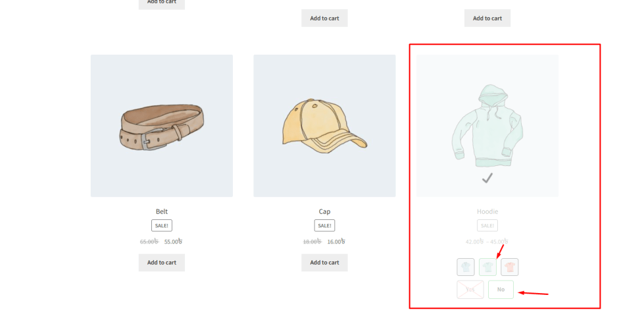Open the Cap product title link
Image resolution: width=644 pixels, height=320 pixels.
[324, 211]
